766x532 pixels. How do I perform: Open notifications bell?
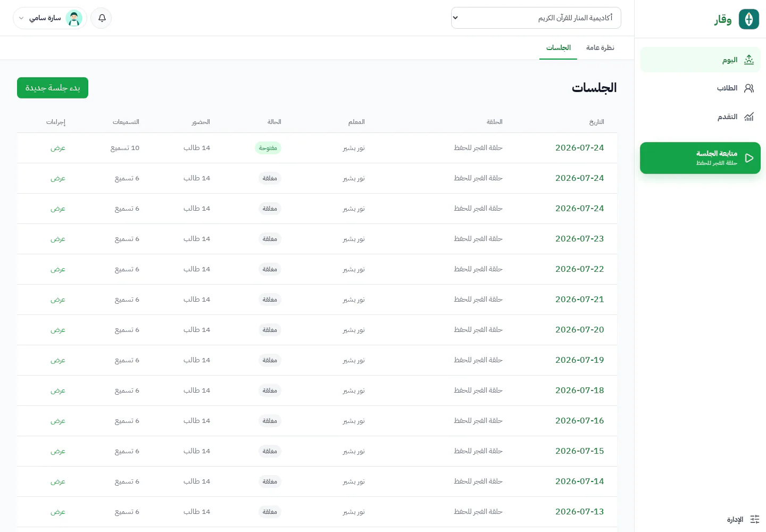tap(102, 18)
